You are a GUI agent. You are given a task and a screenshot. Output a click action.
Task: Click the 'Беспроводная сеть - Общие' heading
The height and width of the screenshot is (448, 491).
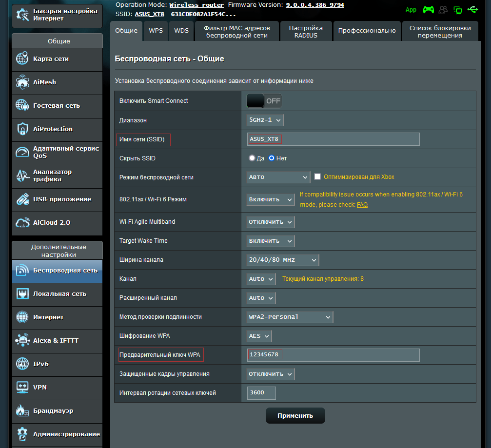pos(169,59)
